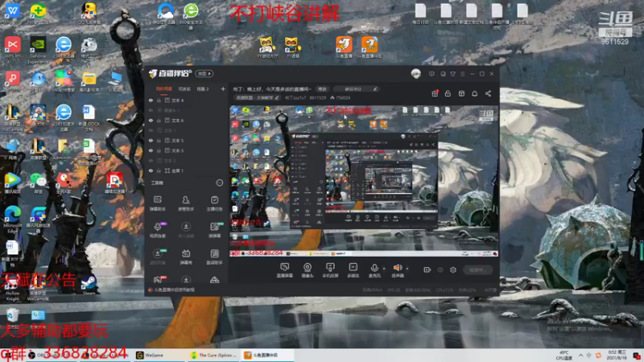Open the 斗鱼直播伴侣使用教程 tutorial link
The height and width of the screenshot is (362, 644).
click(174, 290)
